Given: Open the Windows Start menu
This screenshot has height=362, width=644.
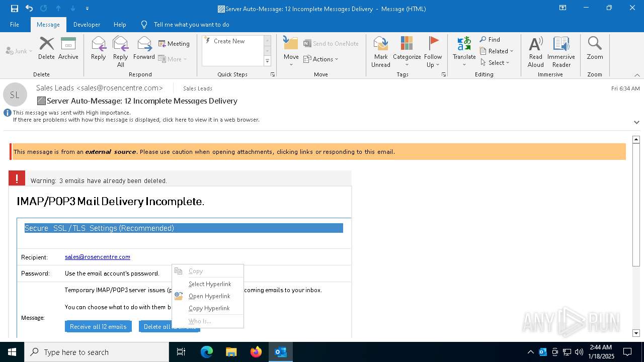Looking at the screenshot, I should click(12, 352).
